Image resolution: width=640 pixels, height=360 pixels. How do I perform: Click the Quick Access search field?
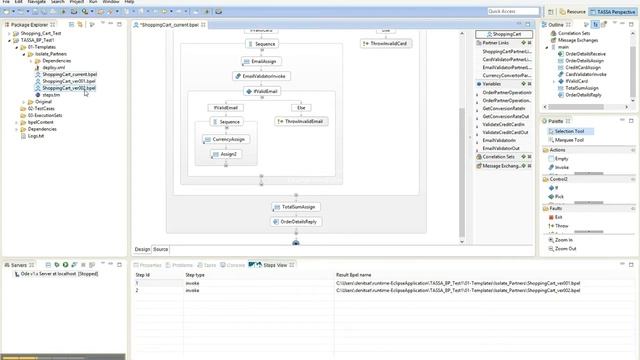pyautogui.click(x=513, y=11)
